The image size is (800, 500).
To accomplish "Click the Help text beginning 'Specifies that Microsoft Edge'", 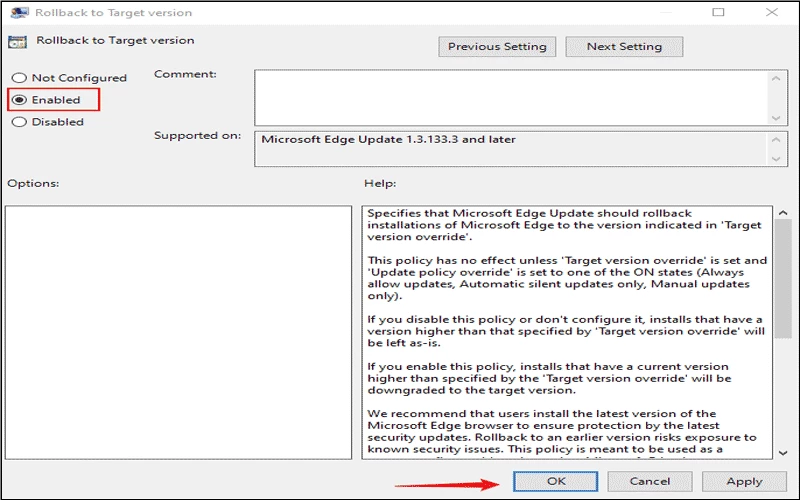I will 564,225.
